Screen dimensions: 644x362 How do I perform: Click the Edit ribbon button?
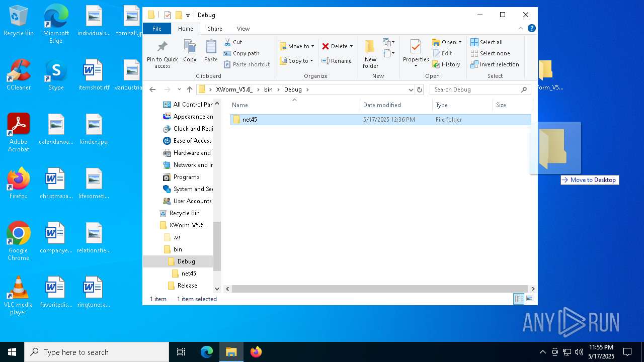point(442,53)
